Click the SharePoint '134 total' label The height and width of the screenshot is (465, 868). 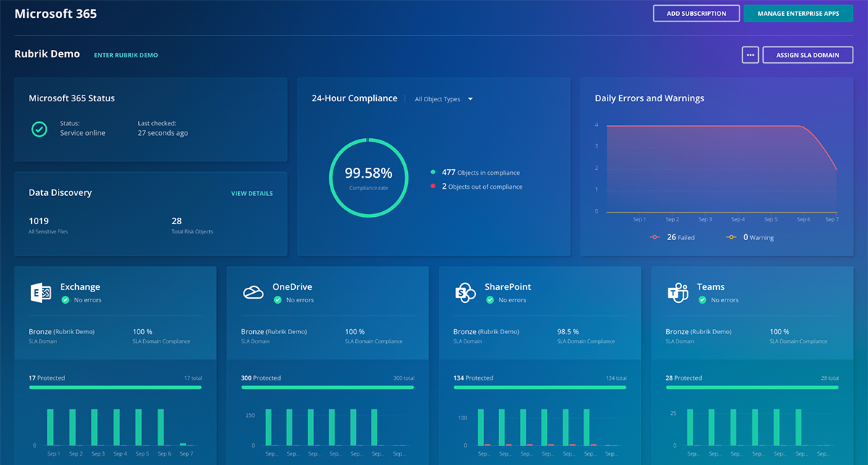[615, 378]
